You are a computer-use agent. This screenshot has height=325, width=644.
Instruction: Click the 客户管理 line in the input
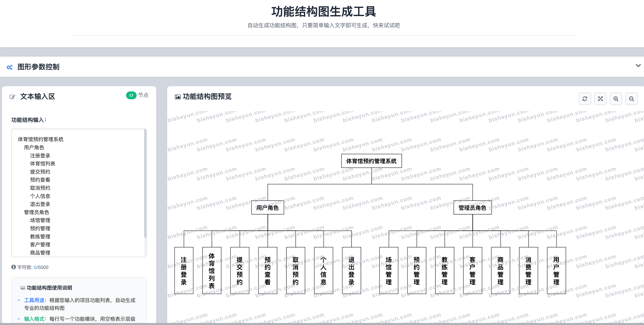tap(40, 244)
